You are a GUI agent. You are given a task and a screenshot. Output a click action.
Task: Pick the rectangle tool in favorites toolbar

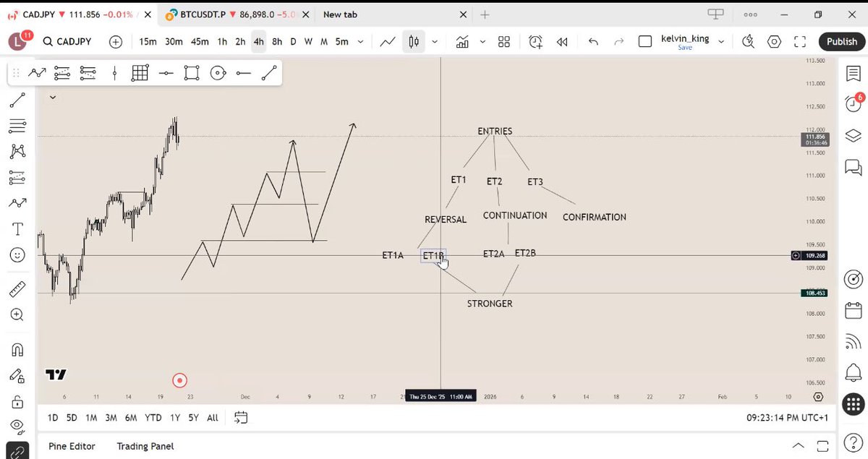(191, 72)
